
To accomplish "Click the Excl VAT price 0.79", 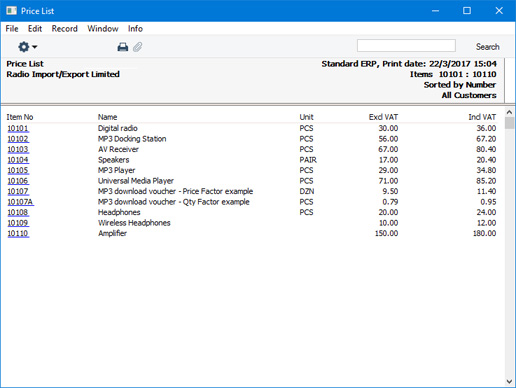I will point(390,202).
